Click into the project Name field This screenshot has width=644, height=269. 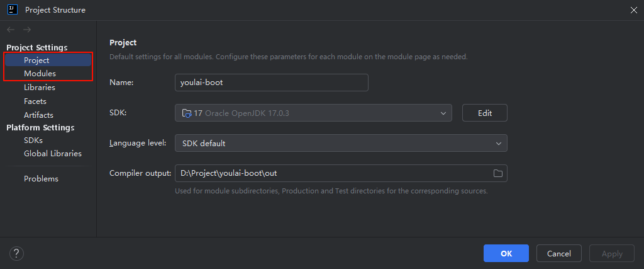coord(272,83)
